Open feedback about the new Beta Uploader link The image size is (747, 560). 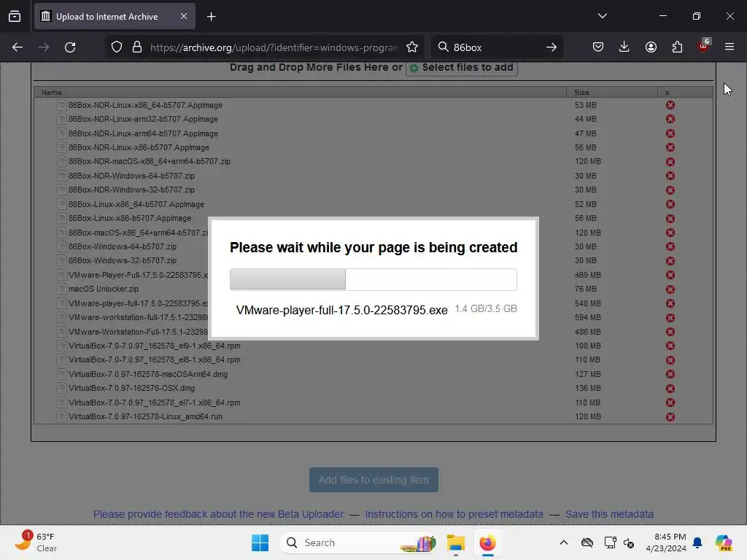218,514
